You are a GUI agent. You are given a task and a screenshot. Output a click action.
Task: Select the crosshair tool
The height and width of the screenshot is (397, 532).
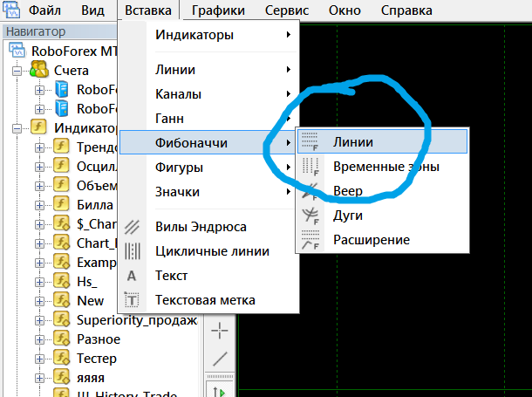pos(220,330)
